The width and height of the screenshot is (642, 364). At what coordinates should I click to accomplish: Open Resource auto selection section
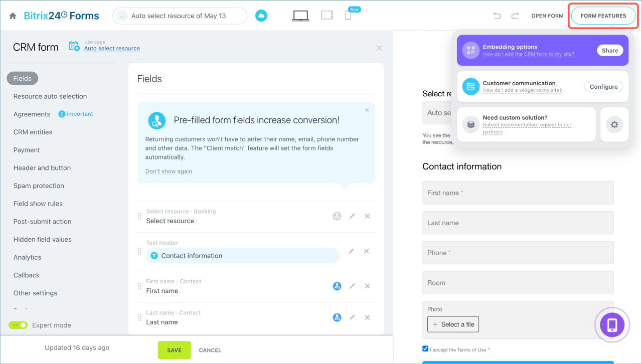50,96
